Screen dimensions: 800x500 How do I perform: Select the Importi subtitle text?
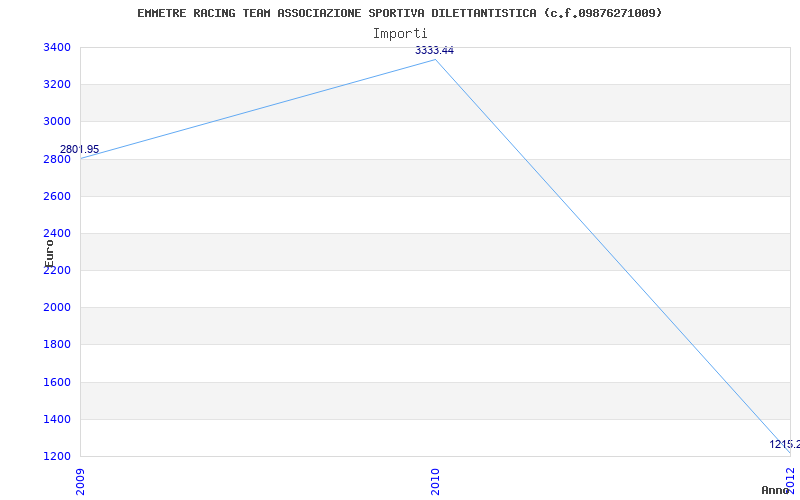pyautogui.click(x=399, y=34)
